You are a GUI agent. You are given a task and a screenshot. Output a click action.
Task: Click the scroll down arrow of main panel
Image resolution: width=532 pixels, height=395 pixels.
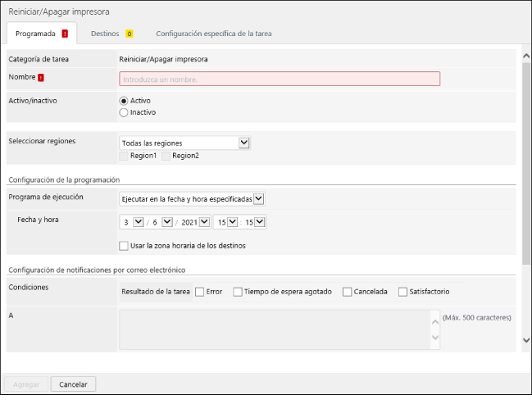525,339
